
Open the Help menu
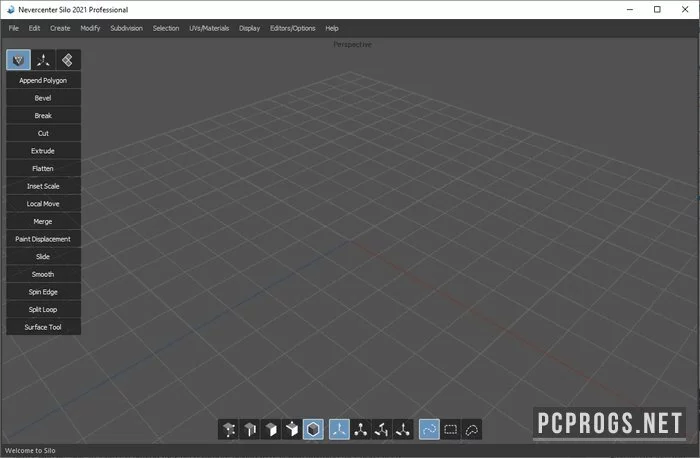[x=332, y=28]
